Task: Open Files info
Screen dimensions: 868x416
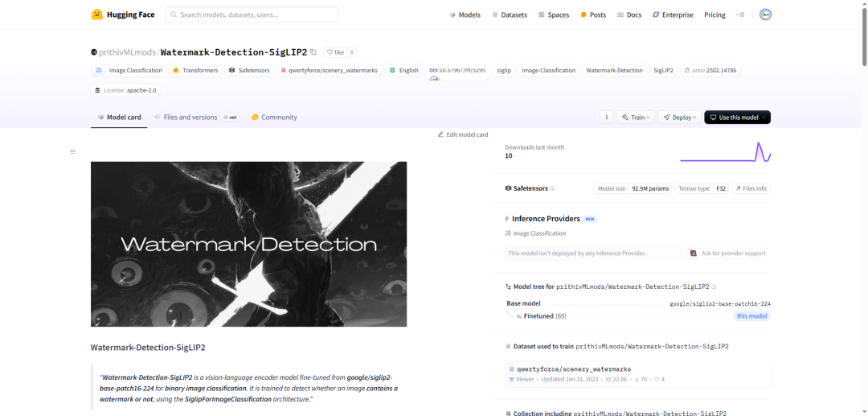Action: click(x=751, y=188)
